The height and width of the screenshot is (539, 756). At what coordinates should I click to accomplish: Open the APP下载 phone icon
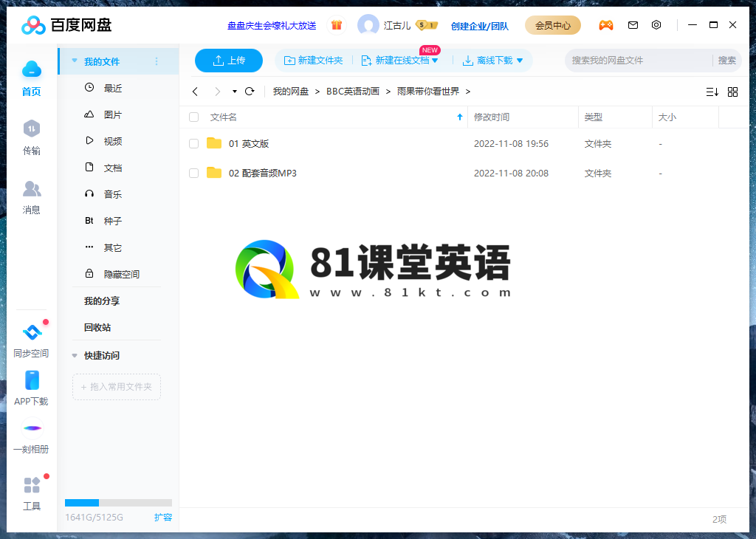32,380
